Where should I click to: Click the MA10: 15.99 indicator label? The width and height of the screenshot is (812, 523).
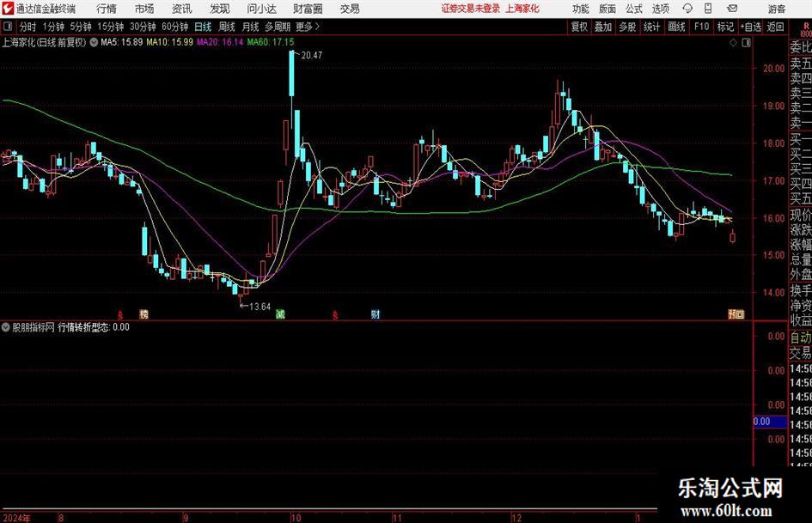pyautogui.click(x=169, y=42)
